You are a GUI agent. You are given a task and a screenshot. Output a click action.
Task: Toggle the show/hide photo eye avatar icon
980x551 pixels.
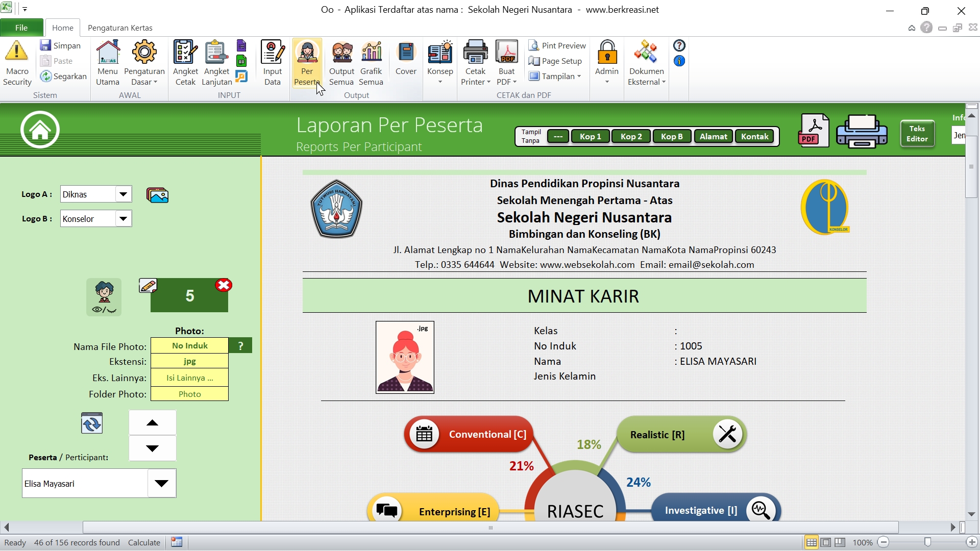tap(104, 297)
